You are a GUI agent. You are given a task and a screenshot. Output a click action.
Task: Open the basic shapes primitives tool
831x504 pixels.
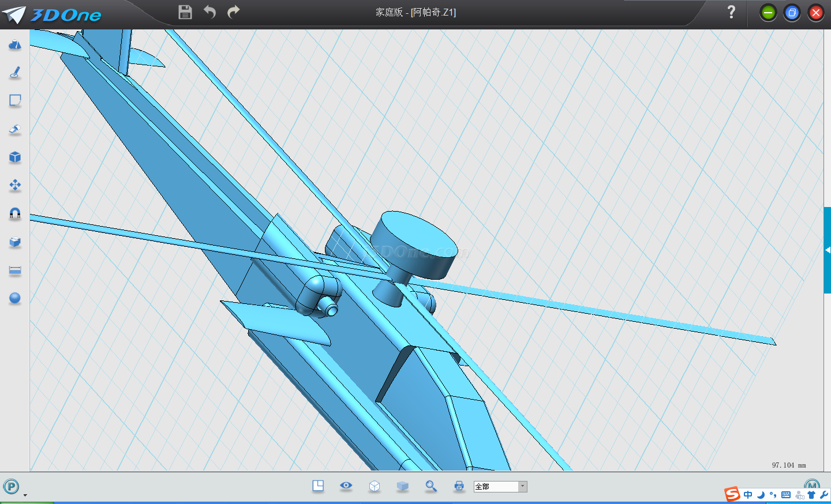[15, 45]
